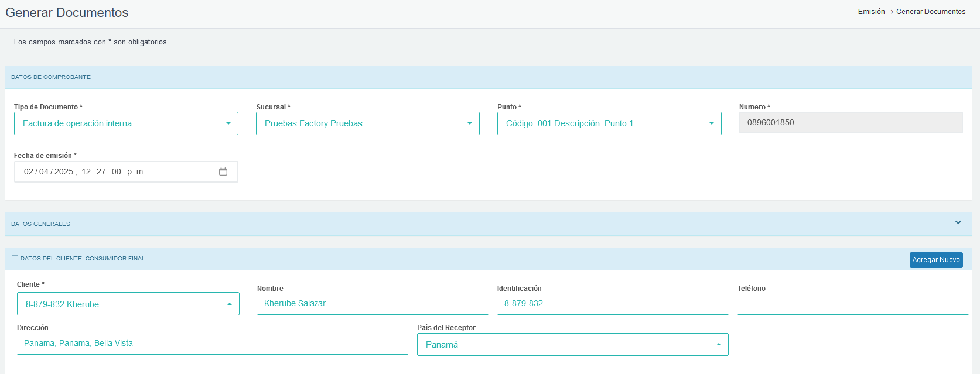Go to Emisión breadcrumb link
Image resolution: width=980 pixels, height=374 pixels.
(871, 12)
